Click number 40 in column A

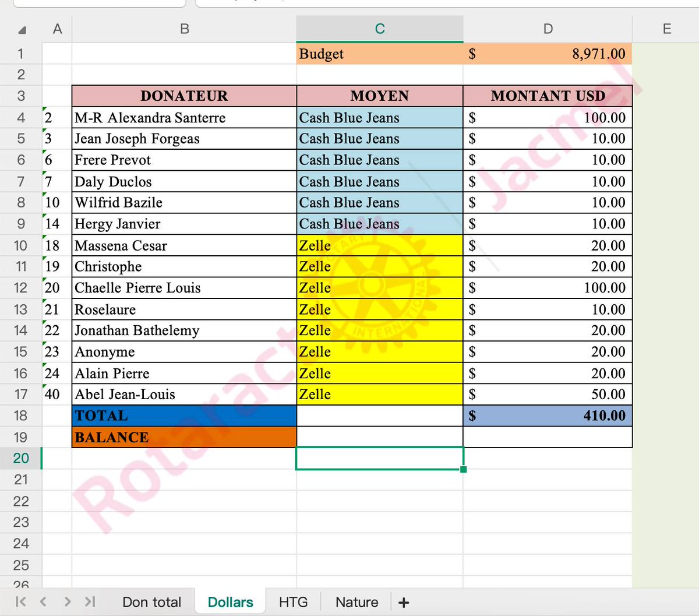57,394
